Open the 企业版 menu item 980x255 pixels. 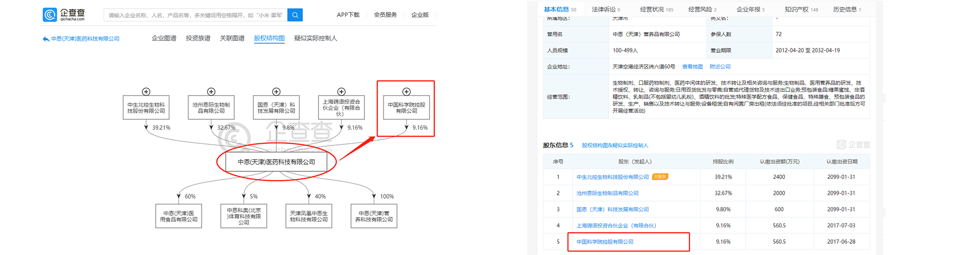[x=420, y=15]
